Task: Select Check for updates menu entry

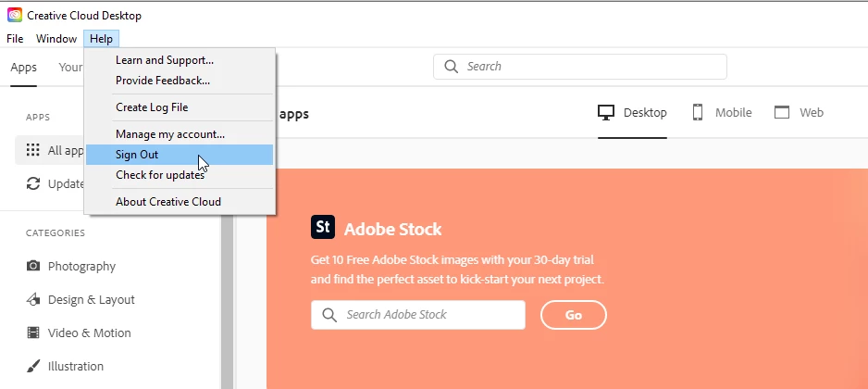Action: (x=180, y=175)
